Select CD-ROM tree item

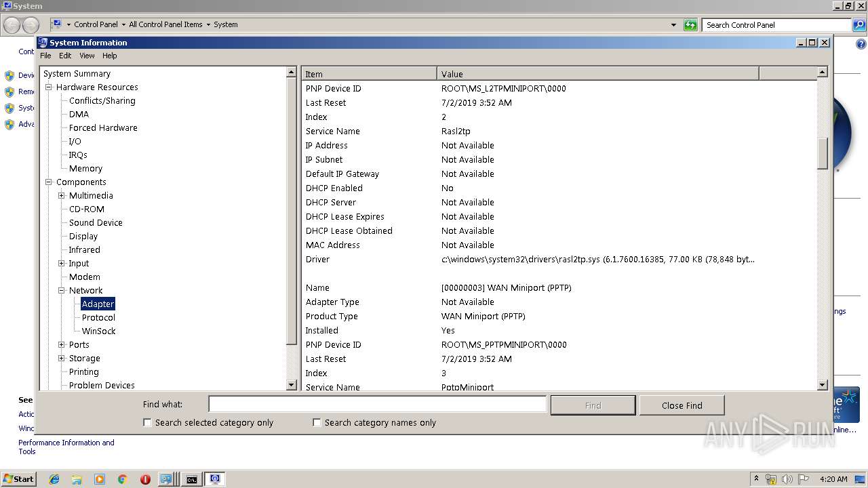87,209
